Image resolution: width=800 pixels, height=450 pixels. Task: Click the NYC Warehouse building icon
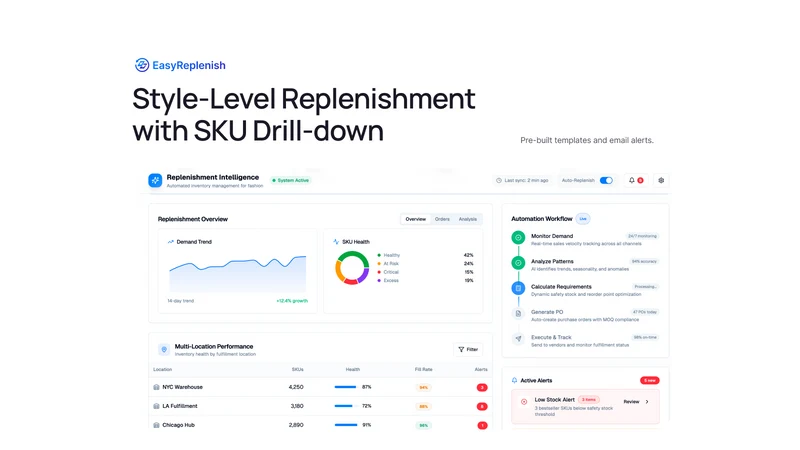pyautogui.click(x=156, y=387)
